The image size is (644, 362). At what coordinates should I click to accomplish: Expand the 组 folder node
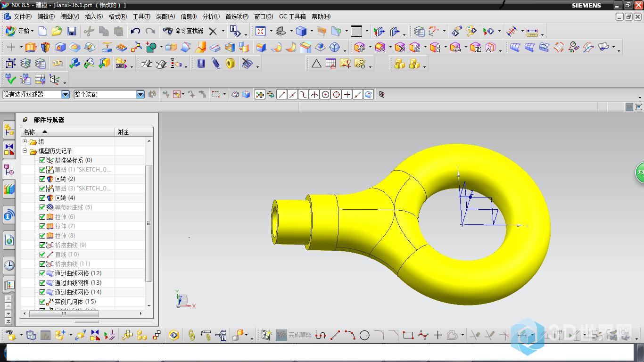coord(25,141)
